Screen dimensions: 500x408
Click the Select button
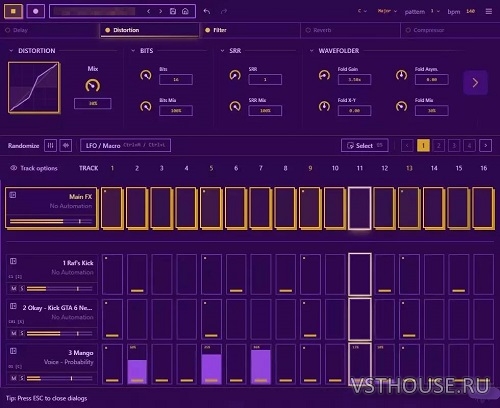(x=365, y=145)
